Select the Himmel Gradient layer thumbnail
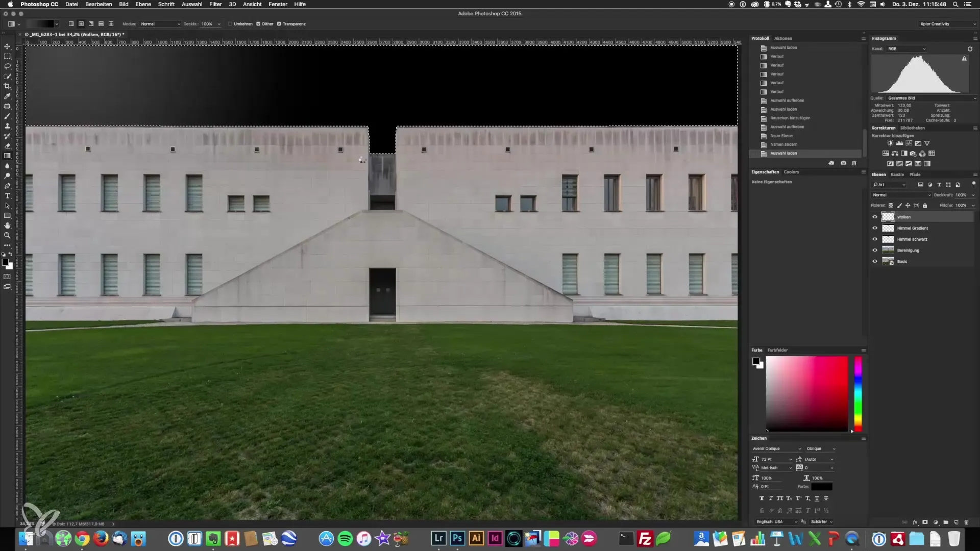 888,228
